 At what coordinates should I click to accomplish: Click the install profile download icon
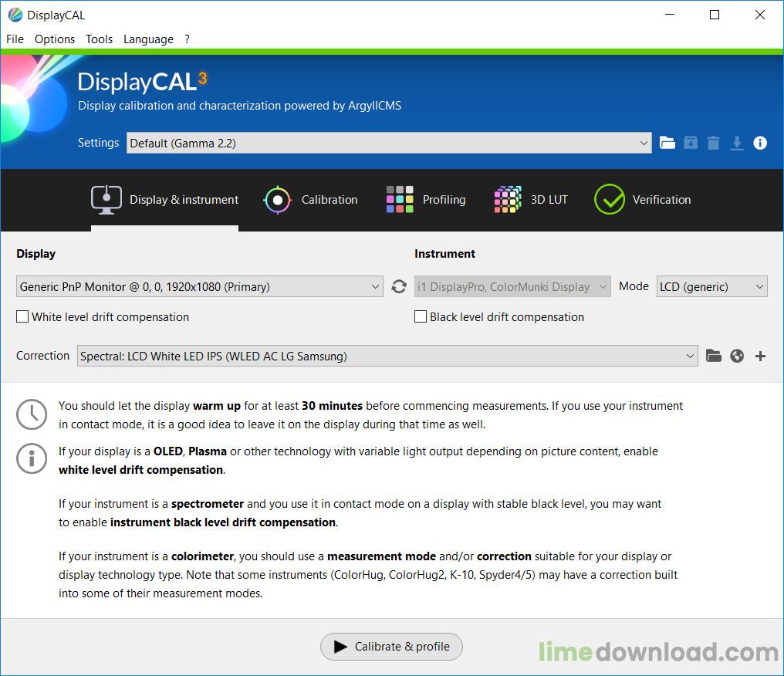click(736, 143)
